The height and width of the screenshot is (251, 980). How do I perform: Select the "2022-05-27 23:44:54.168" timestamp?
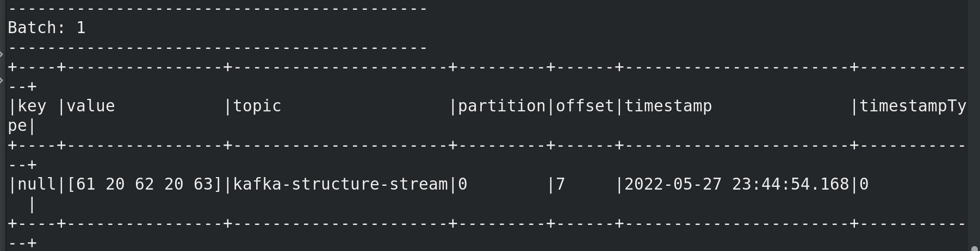click(x=737, y=184)
